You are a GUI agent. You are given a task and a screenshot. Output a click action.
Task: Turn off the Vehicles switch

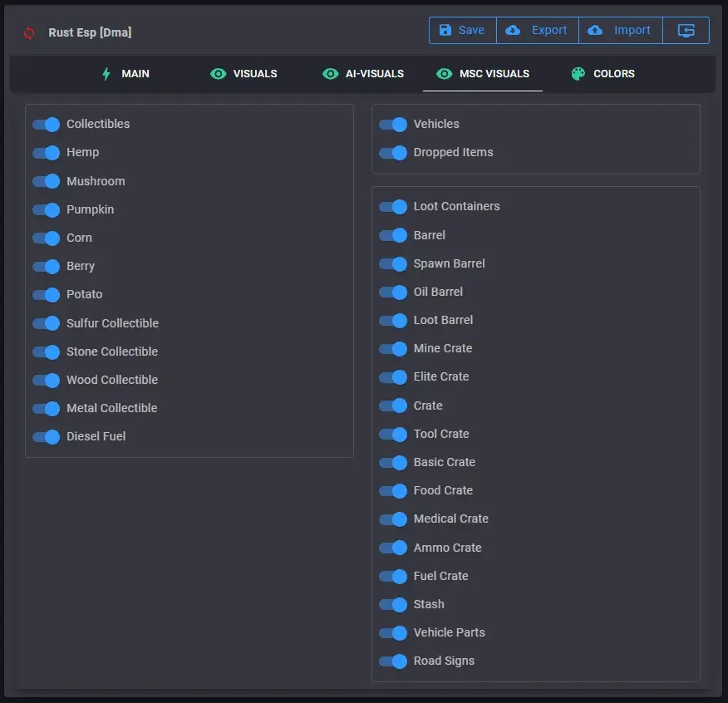coord(393,125)
